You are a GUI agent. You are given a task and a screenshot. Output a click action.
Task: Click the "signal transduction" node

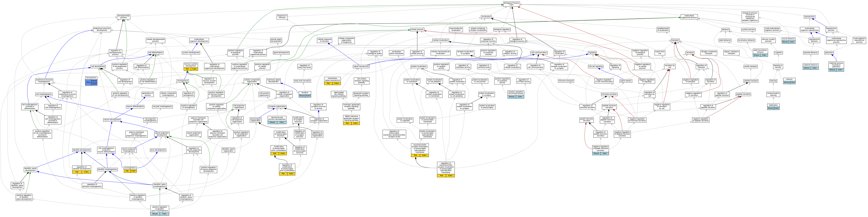pyautogui.click(x=361, y=66)
